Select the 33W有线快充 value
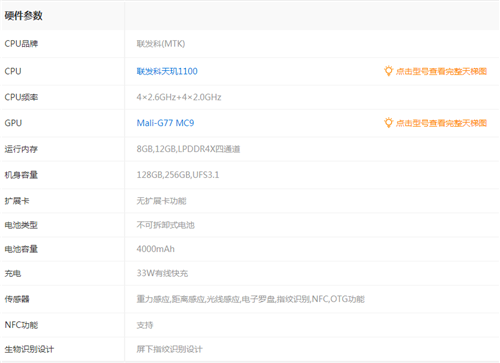The image size is (500, 363). [162, 273]
